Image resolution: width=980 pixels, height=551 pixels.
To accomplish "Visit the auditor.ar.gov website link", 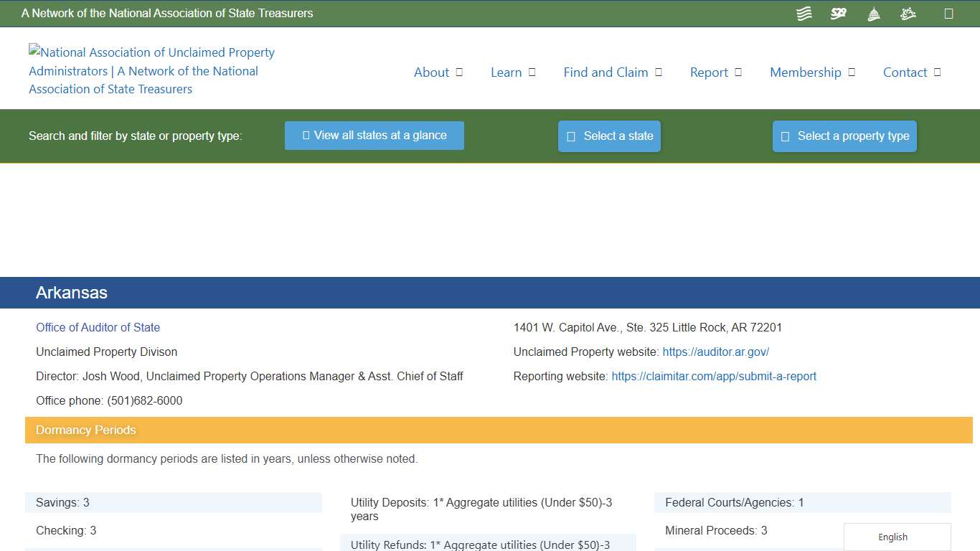I will click(x=715, y=352).
